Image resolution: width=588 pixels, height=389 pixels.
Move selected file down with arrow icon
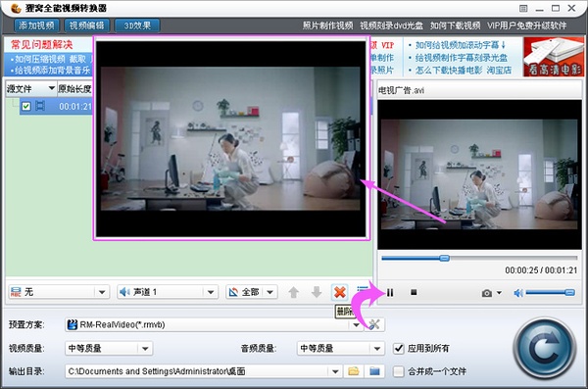(x=317, y=292)
